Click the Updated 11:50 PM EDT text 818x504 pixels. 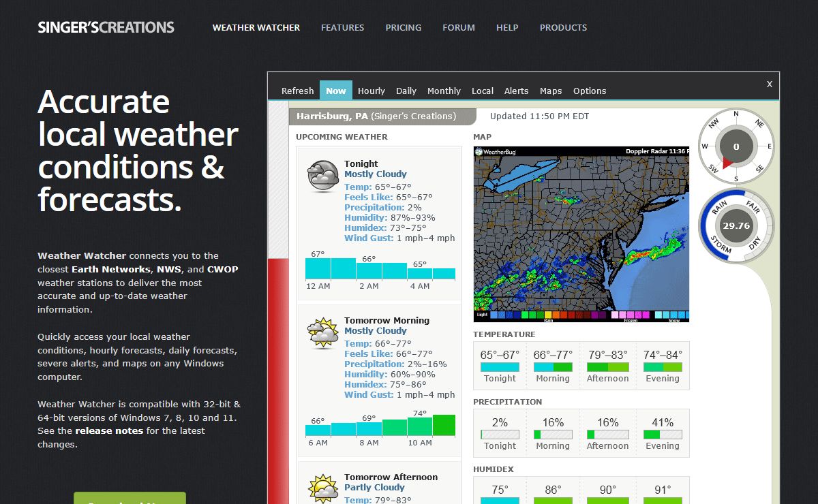pyautogui.click(x=540, y=116)
